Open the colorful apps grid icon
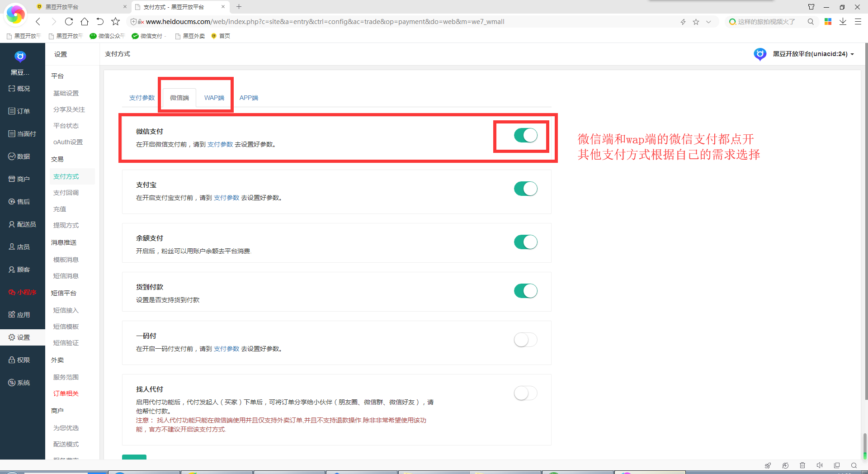Viewport: 868px width, 474px height. tap(828, 22)
